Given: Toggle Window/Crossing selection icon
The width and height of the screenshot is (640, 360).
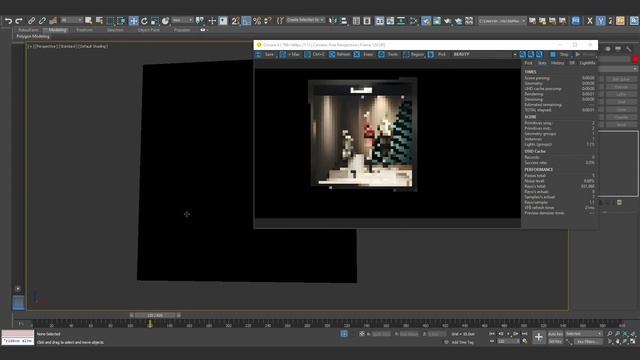Looking at the screenshot, I should pyautogui.click(x=121, y=20).
